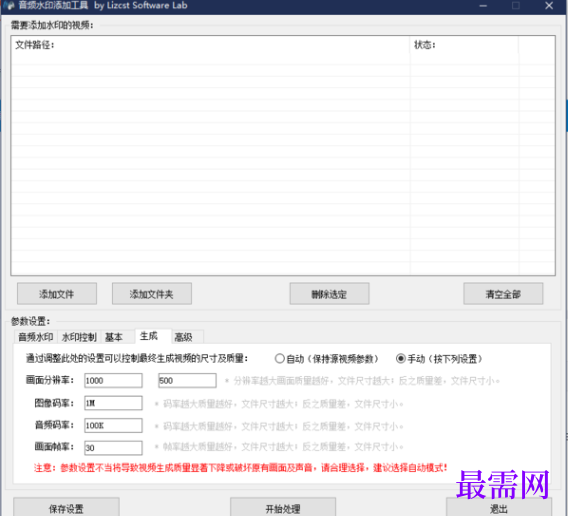This screenshot has height=516, width=568.
Task: Click the resolution height field showing 500
Action: point(187,380)
